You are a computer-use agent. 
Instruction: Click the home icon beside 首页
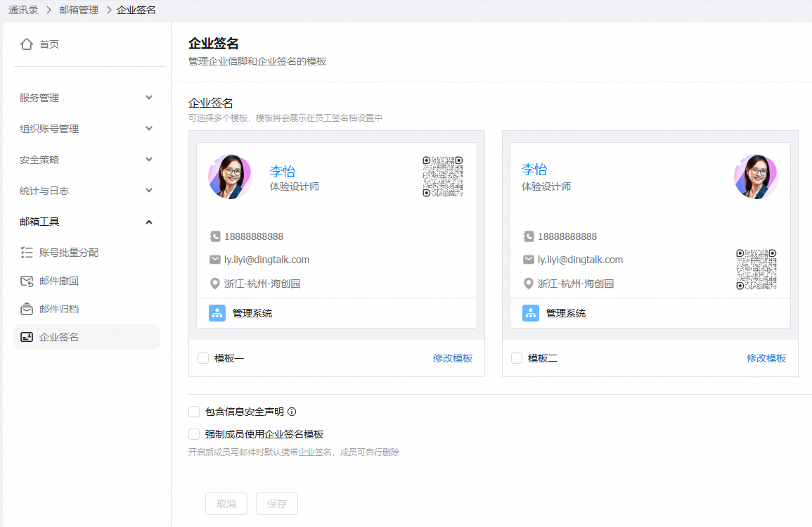27,44
